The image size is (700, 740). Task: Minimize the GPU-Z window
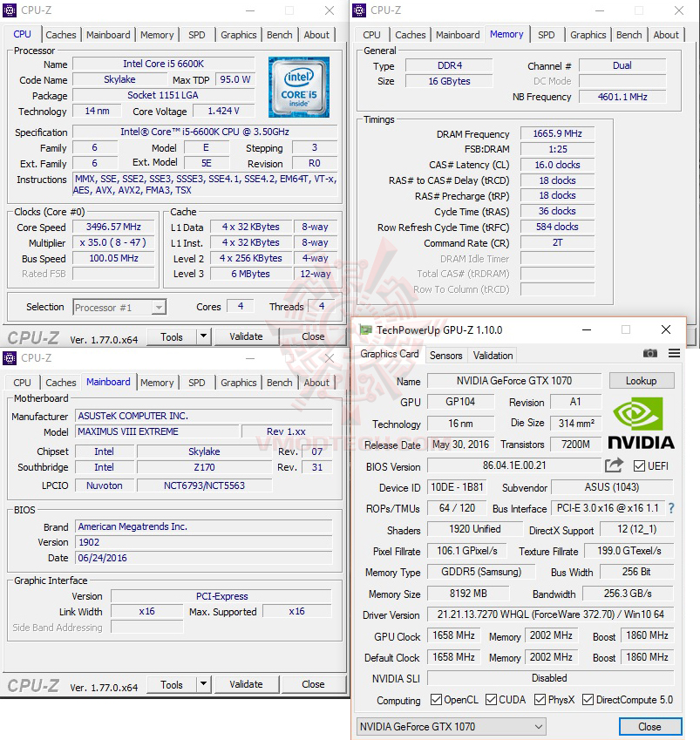coord(587,329)
